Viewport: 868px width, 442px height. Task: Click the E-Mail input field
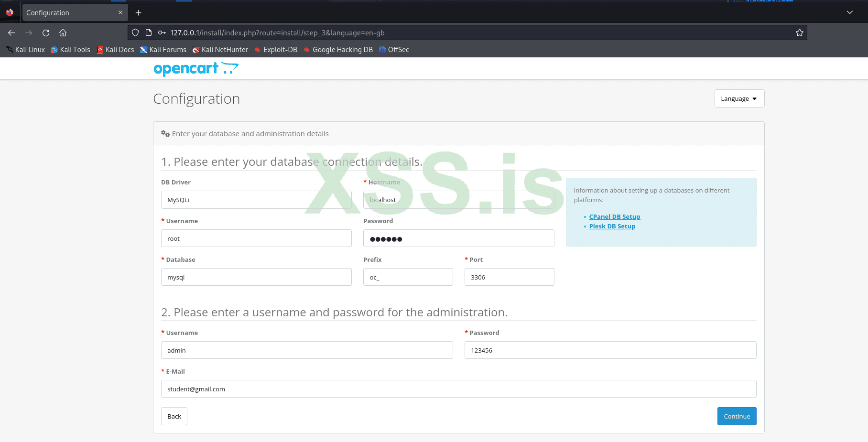point(459,389)
